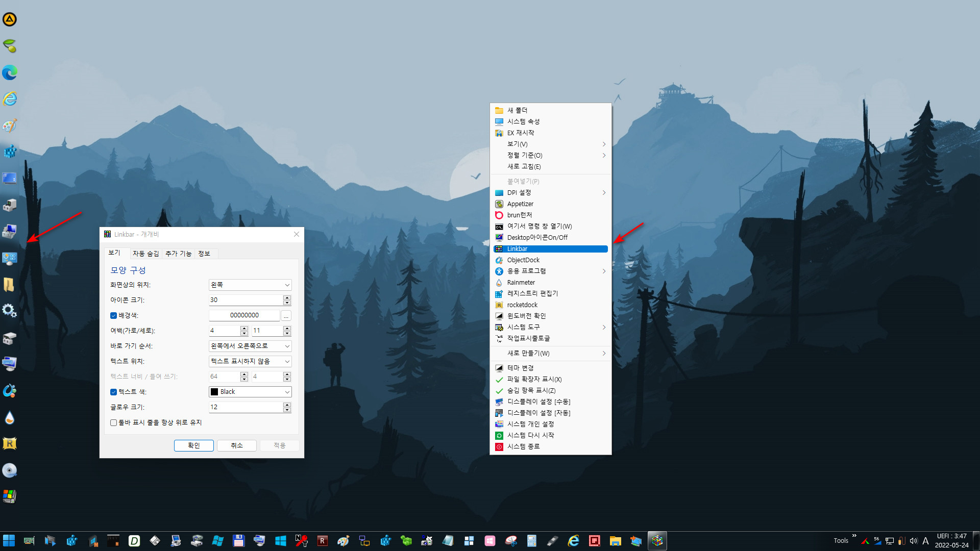Screen dimensions: 980x551
Task: Open 바로 가기 순서 dropdown
Action: (x=250, y=346)
